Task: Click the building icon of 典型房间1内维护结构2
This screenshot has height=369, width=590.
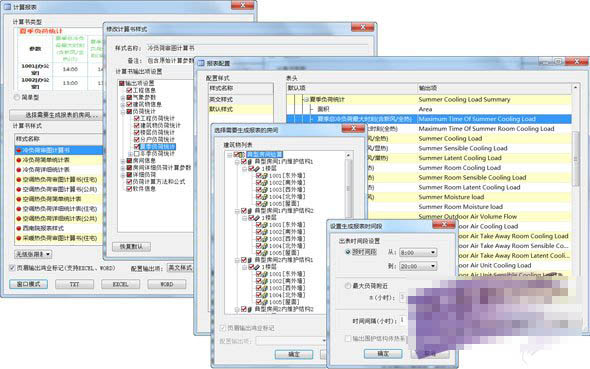Action: 250,211
